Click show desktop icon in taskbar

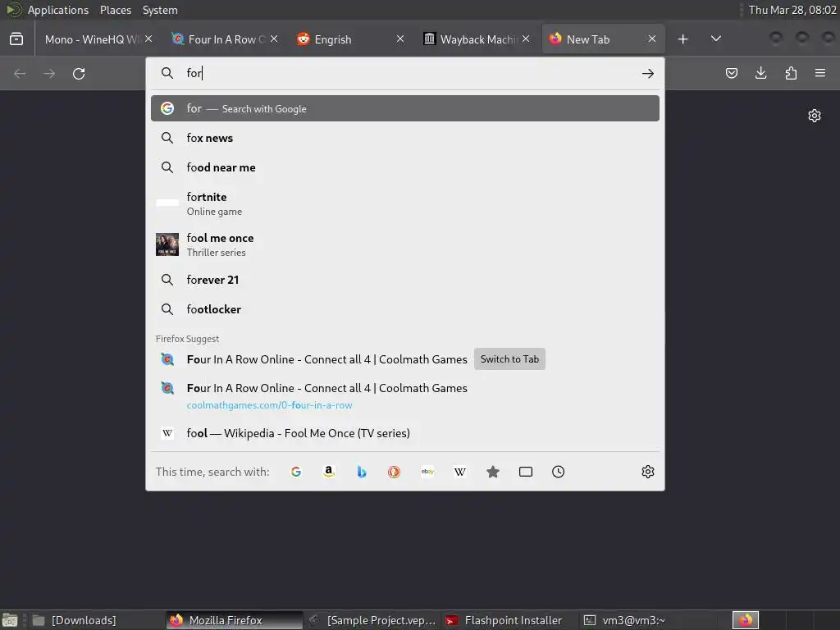[x=10, y=620]
